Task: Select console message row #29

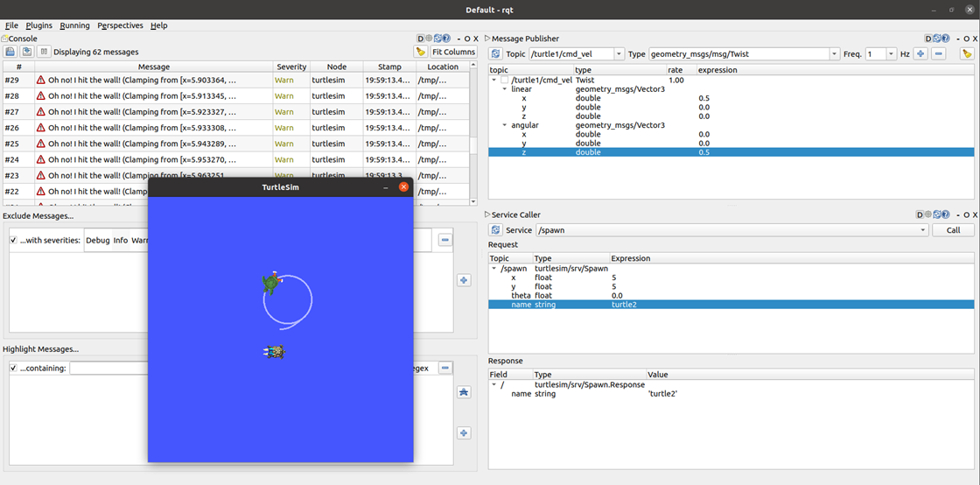Action: click(x=236, y=80)
